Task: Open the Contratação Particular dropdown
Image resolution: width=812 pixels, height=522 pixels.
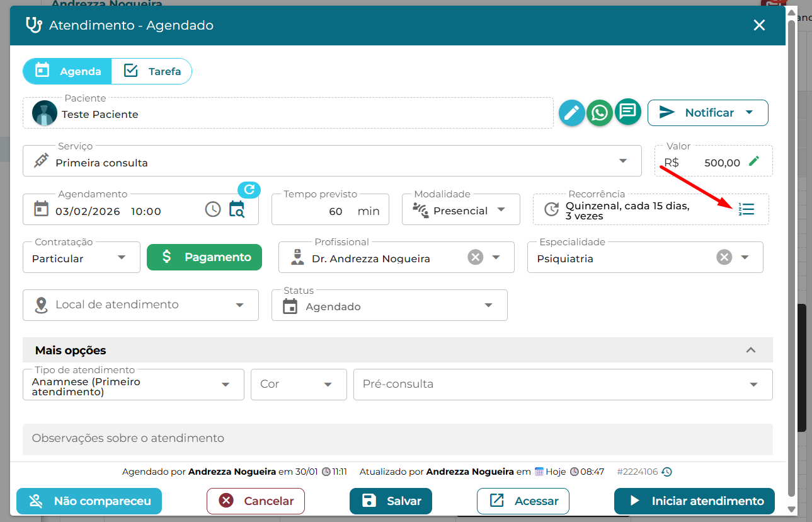Action: pos(81,257)
